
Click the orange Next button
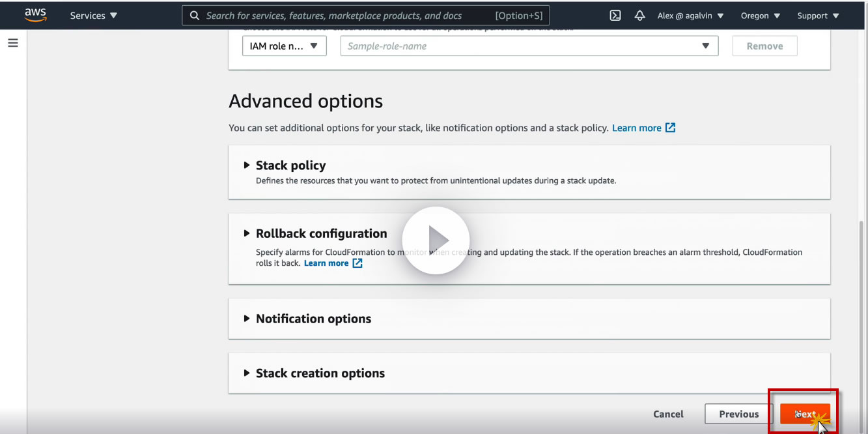(805, 414)
